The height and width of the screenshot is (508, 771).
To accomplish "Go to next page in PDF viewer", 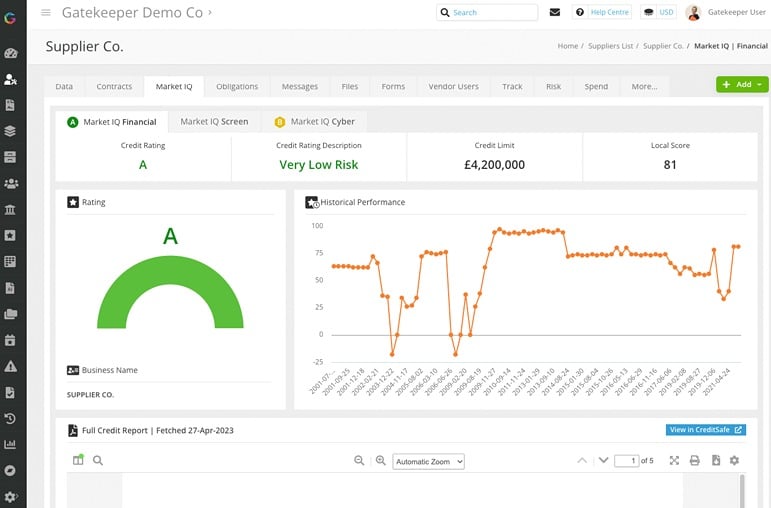I will (x=602, y=461).
